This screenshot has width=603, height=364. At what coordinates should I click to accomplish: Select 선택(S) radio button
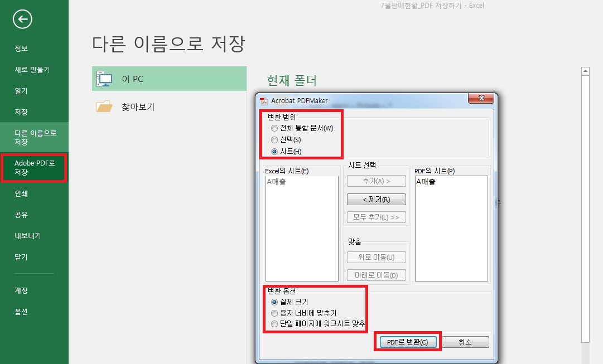point(274,140)
